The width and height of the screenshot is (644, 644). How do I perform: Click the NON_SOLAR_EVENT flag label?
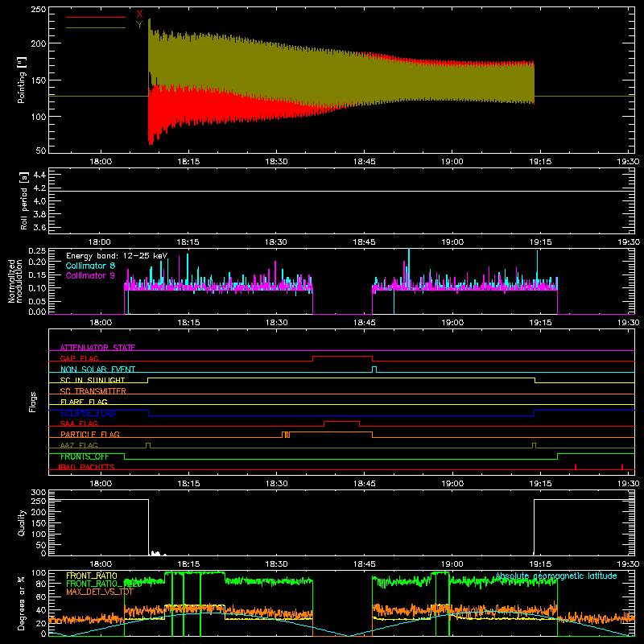coord(97,369)
